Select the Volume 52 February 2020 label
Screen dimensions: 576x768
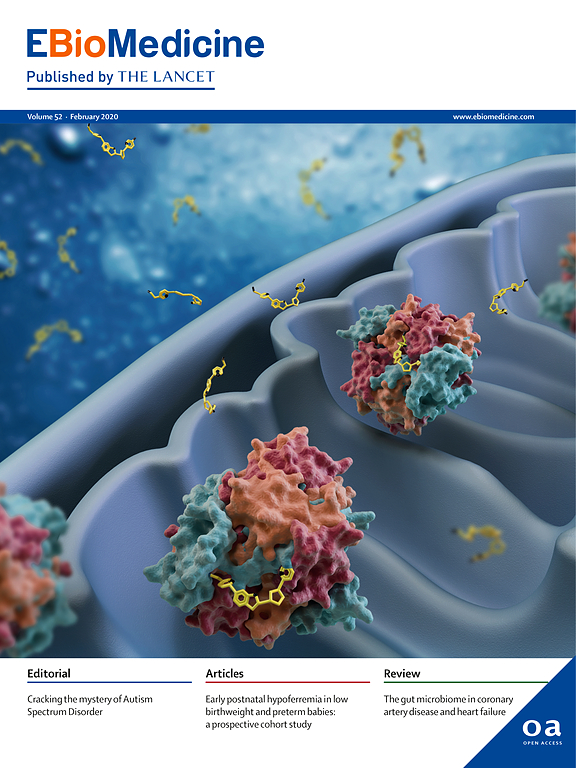pyautogui.click(x=72, y=117)
